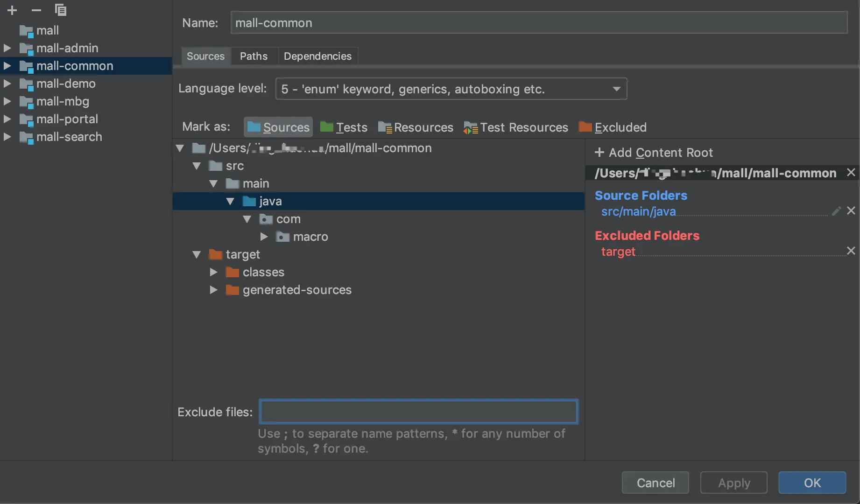Collapse the target folder
The width and height of the screenshot is (860, 504).
pyautogui.click(x=197, y=254)
